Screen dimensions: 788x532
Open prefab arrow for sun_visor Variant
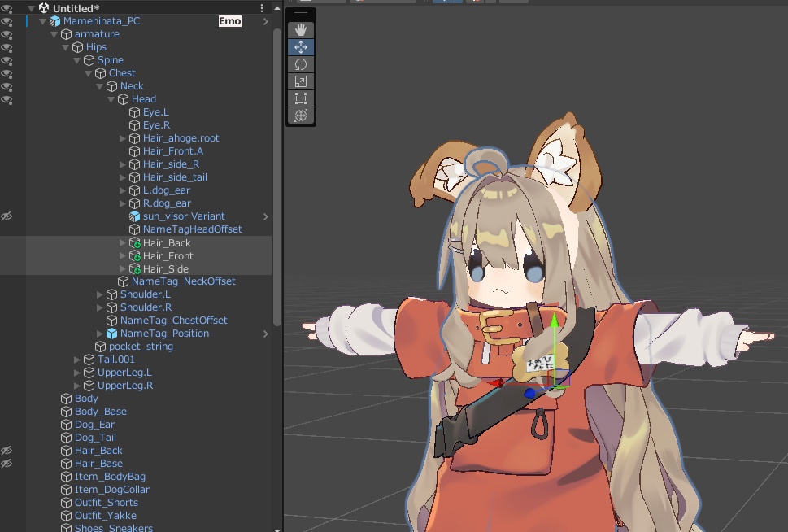[x=265, y=216]
